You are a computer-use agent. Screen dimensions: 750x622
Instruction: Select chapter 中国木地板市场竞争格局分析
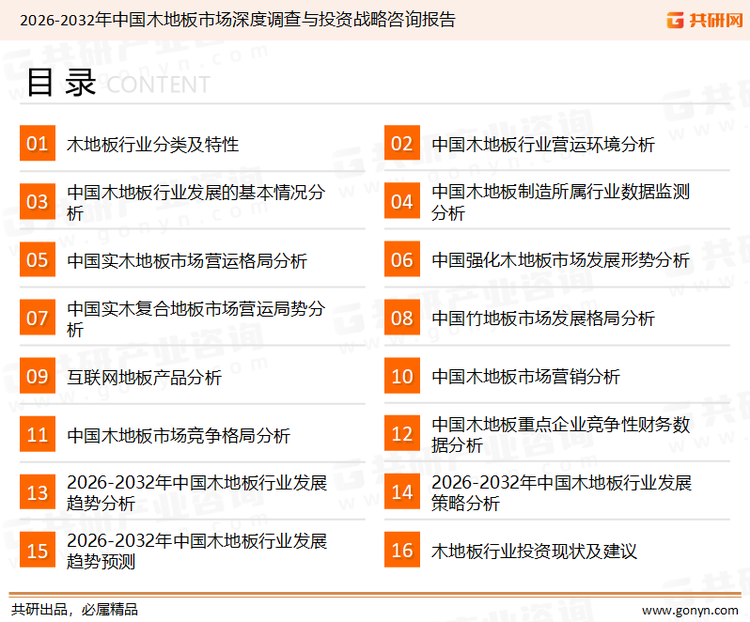click(x=178, y=435)
